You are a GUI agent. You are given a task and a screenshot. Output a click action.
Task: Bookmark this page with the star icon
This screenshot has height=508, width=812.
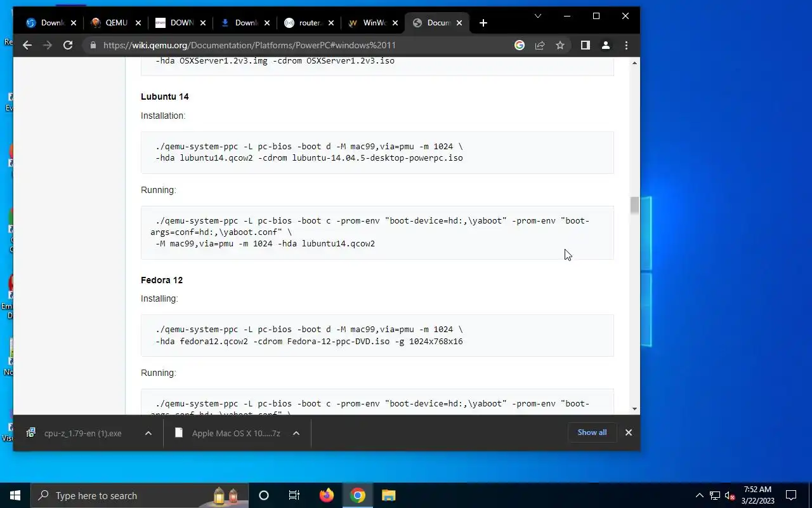click(x=560, y=45)
